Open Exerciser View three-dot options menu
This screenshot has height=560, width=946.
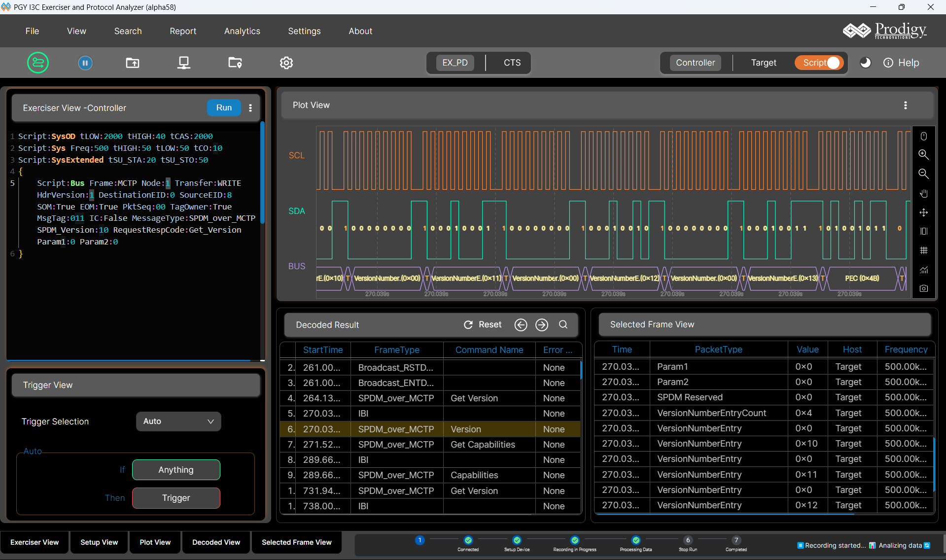pyautogui.click(x=250, y=108)
